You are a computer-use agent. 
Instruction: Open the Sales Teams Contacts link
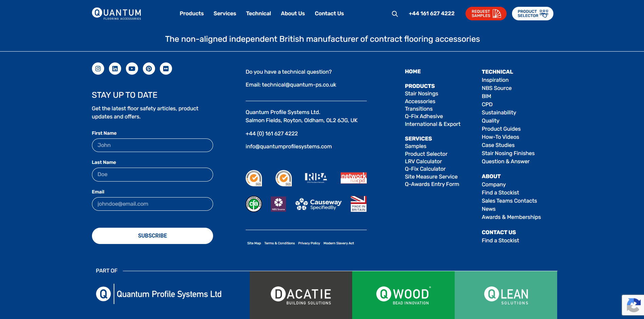(509, 201)
